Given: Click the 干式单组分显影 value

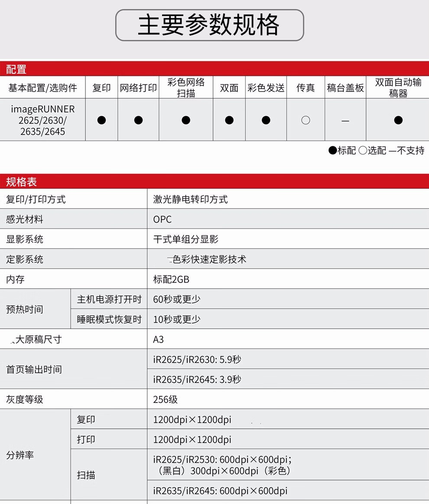Looking at the screenshot, I should pyautogui.click(x=186, y=239).
